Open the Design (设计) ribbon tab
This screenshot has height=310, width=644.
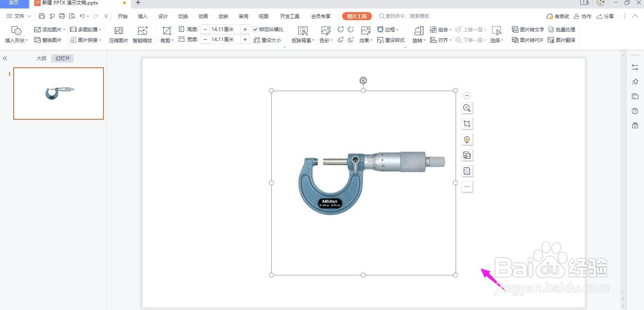[163, 16]
